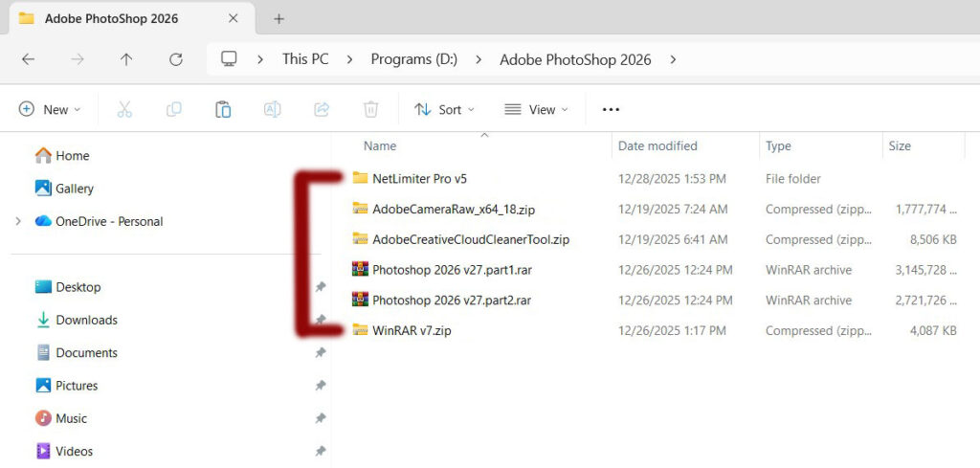This screenshot has height=468, width=980.
Task: Expand the OneDrive - Personal tree node
Action: point(17,221)
